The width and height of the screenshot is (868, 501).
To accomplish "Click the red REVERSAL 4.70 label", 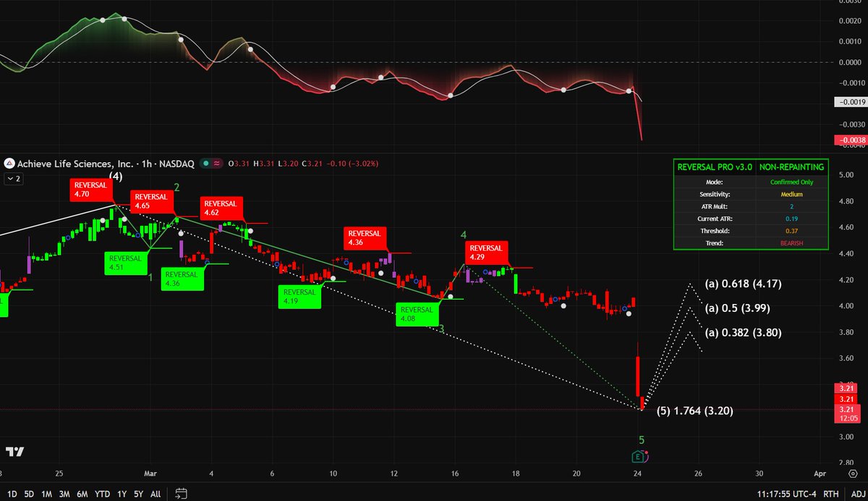I will tap(91, 190).
